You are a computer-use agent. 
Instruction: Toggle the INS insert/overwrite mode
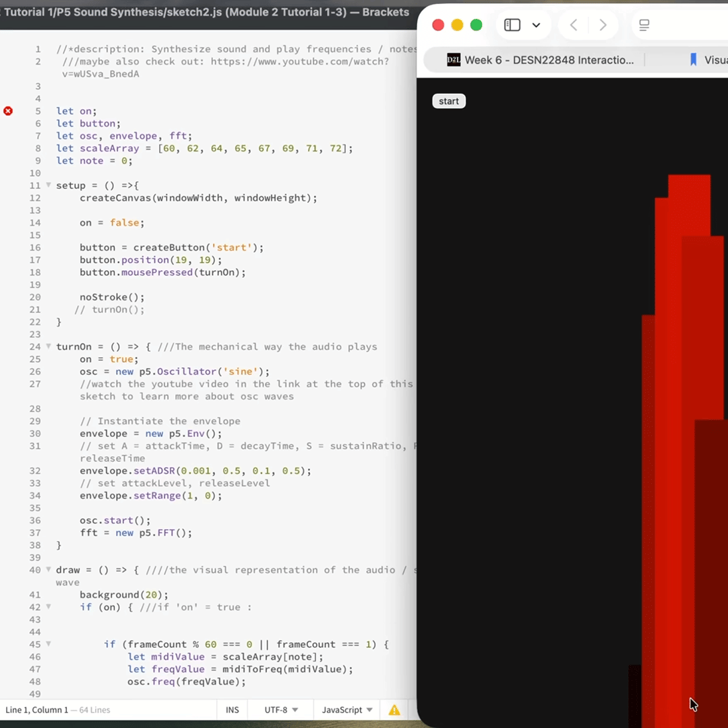point(232,710)
